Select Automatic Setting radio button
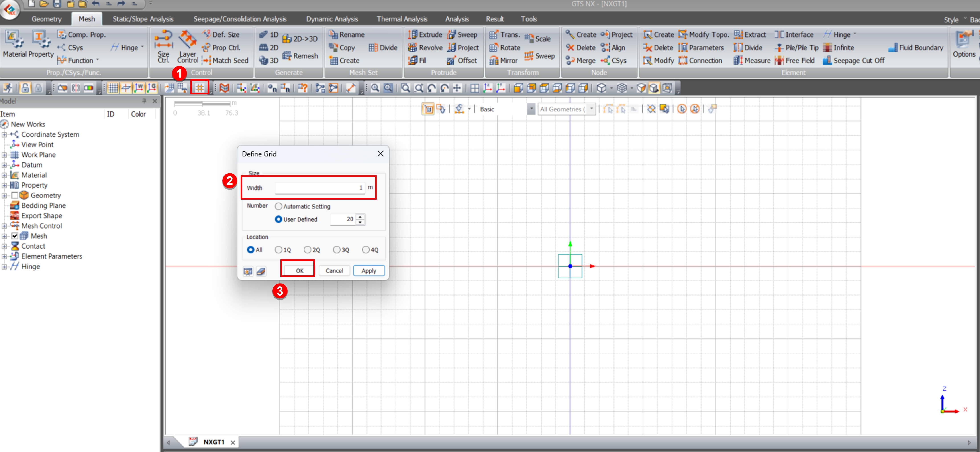980x452 pixels. [278, 207]
